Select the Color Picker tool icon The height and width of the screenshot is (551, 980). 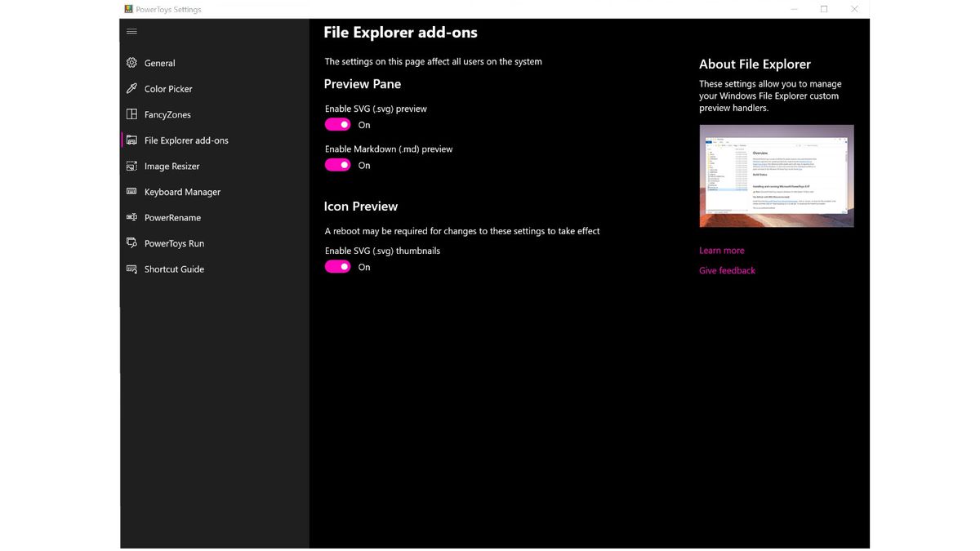131,88
